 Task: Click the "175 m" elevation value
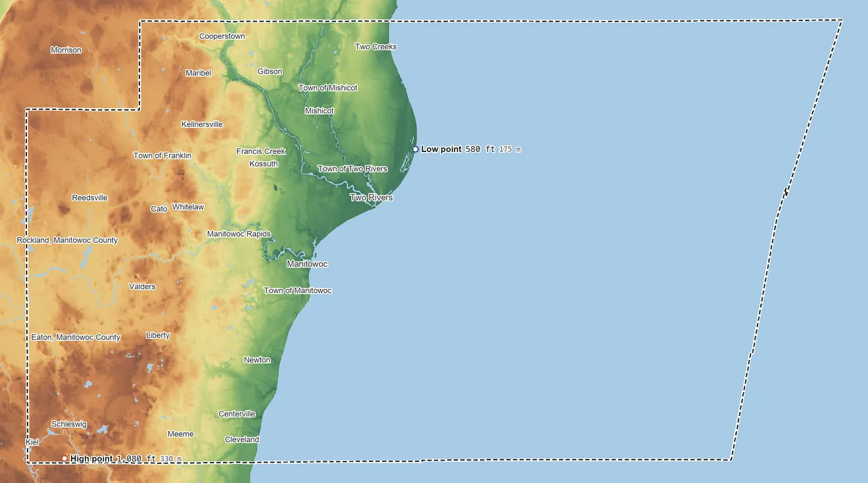point(510,149)
